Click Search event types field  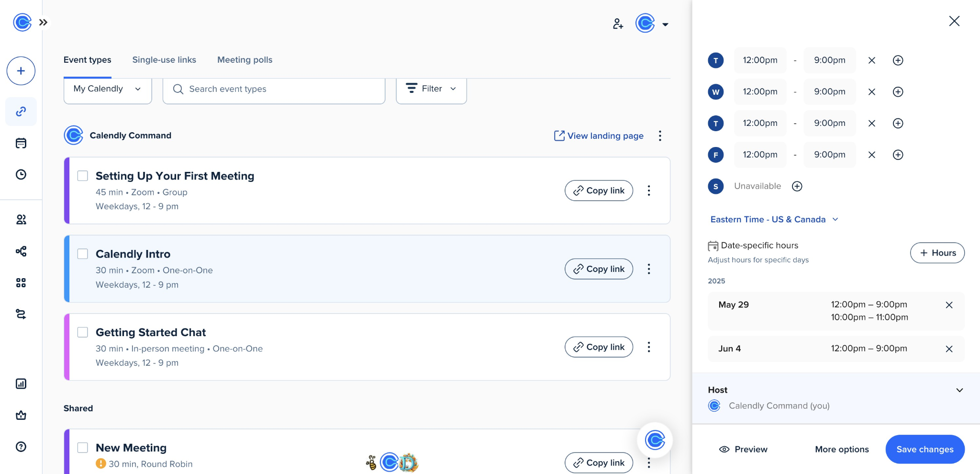(x=274, y=90)
